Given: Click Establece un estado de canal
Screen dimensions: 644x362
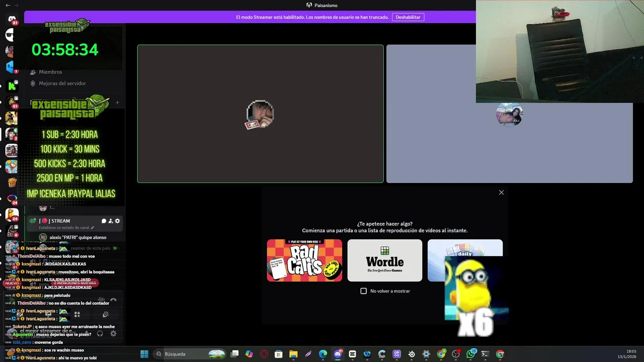Looking at the screenshot, I should coord(64,228).
